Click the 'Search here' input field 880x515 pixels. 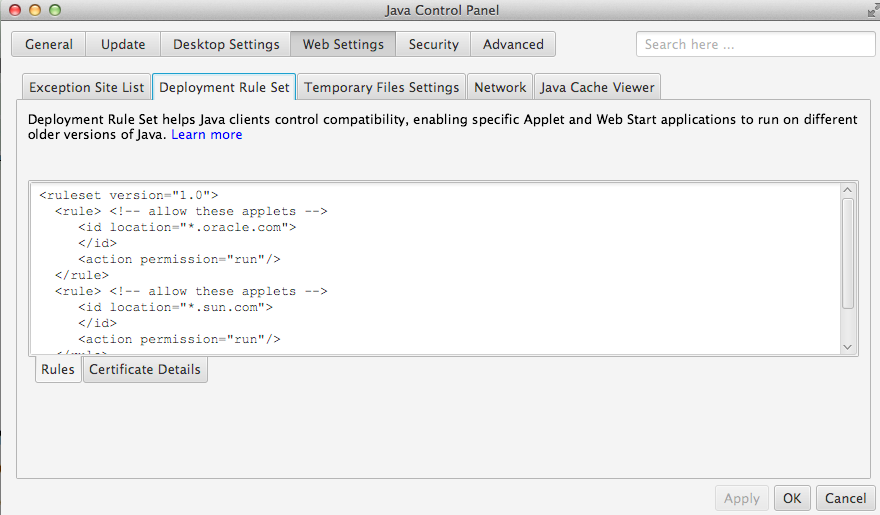pyautogui.click(x=755, y=44)
